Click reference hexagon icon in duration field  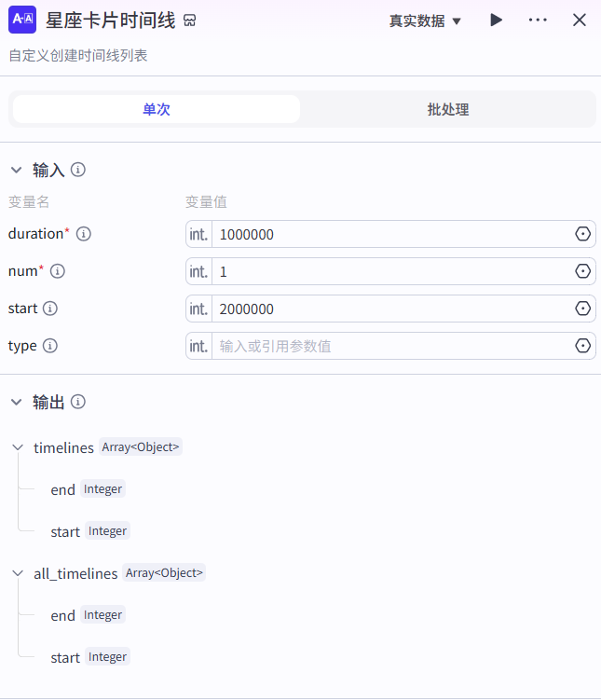coord(583,234)
